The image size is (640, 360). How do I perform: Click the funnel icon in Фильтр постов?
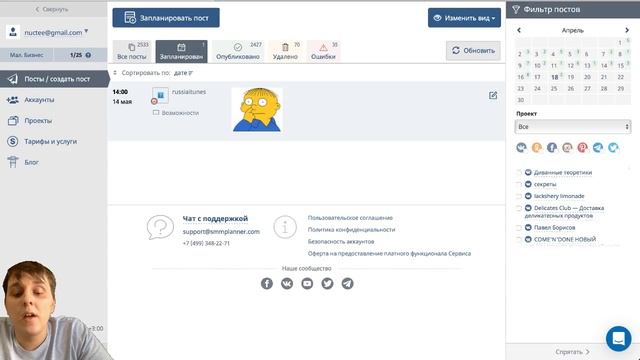tap(516, 9)
